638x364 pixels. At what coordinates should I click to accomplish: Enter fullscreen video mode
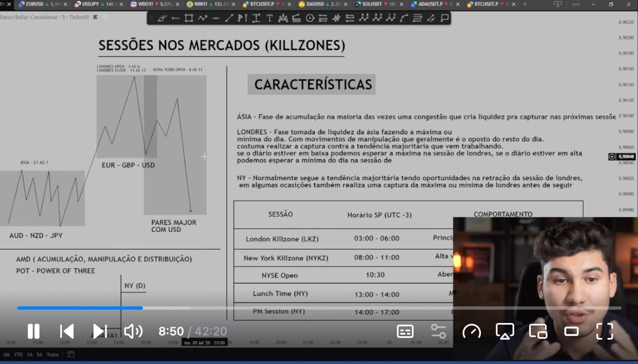(x=604, y=331)
